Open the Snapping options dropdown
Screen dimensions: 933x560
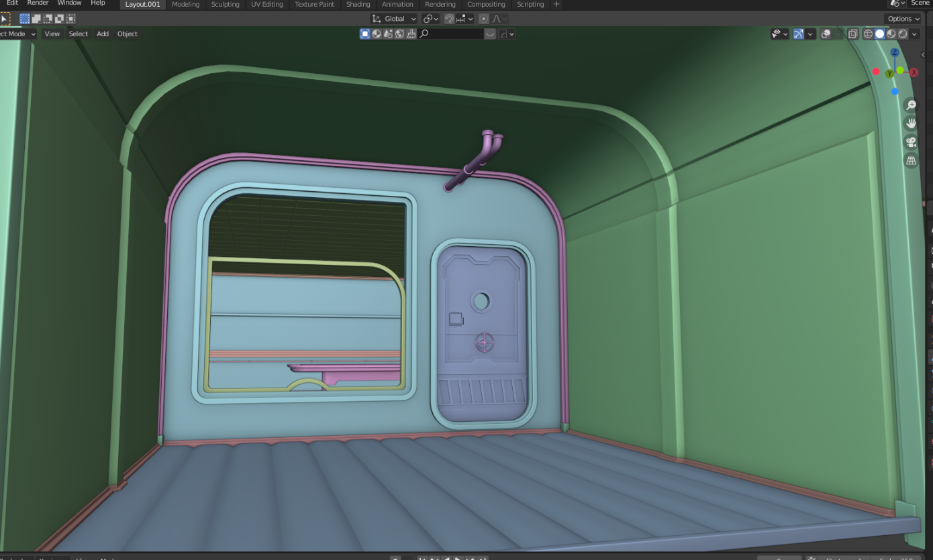click(x=465, y=19)
